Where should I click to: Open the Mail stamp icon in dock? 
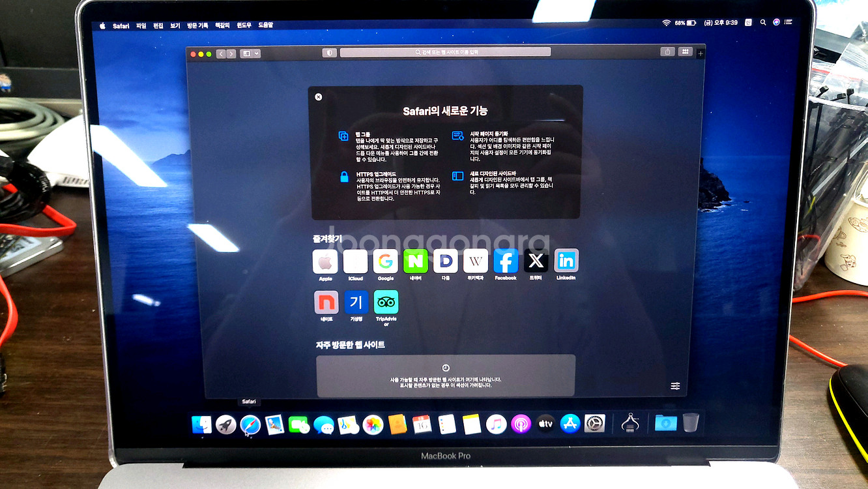click(x=274, y=425)
